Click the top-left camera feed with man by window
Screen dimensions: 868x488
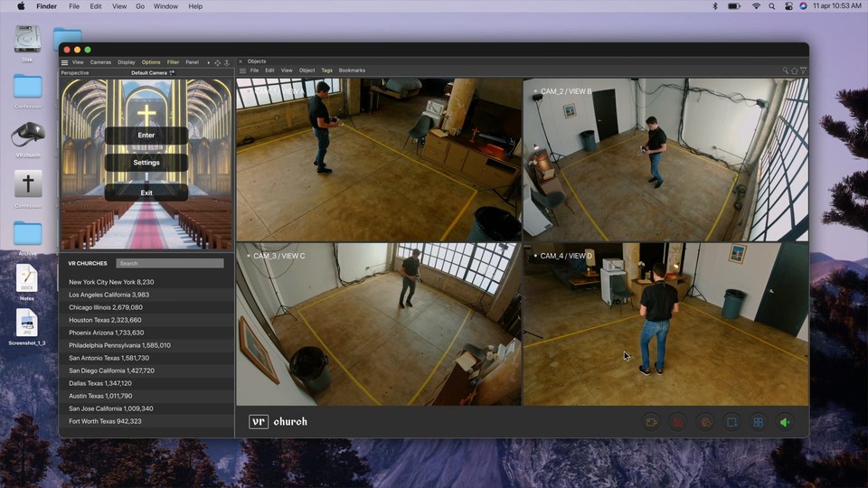379,159
